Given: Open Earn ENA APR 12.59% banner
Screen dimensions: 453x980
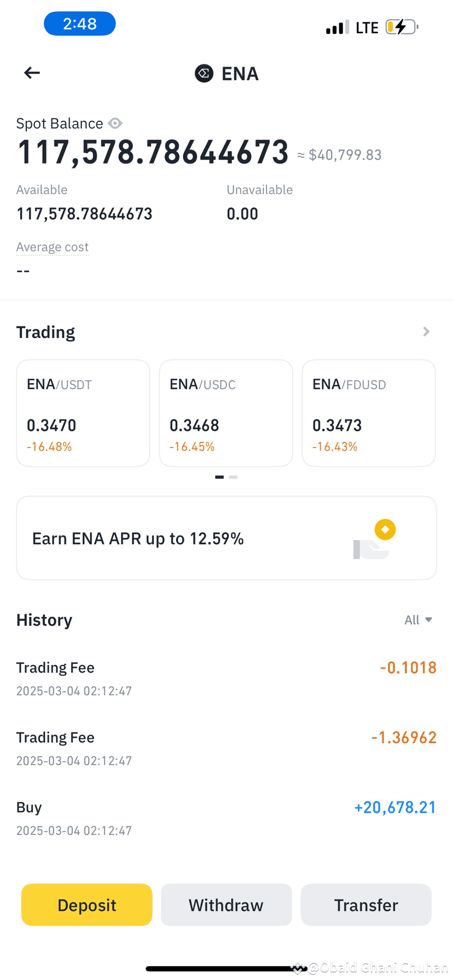Looking at the screenshot, I should [226, 538].
